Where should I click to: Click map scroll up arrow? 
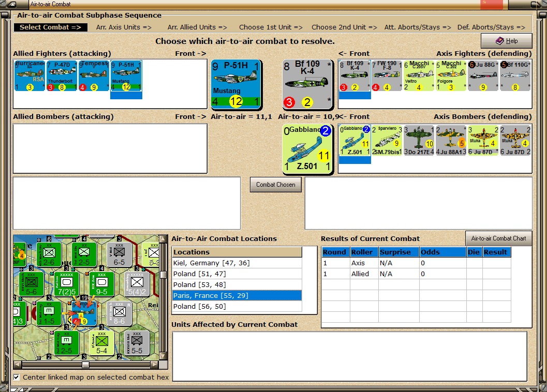(x=163, y=239)
